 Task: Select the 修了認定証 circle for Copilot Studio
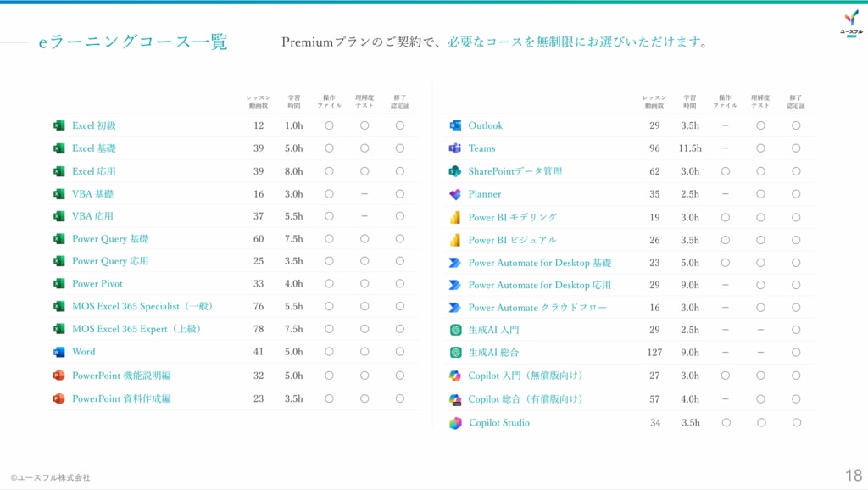(x=796, y=422)
